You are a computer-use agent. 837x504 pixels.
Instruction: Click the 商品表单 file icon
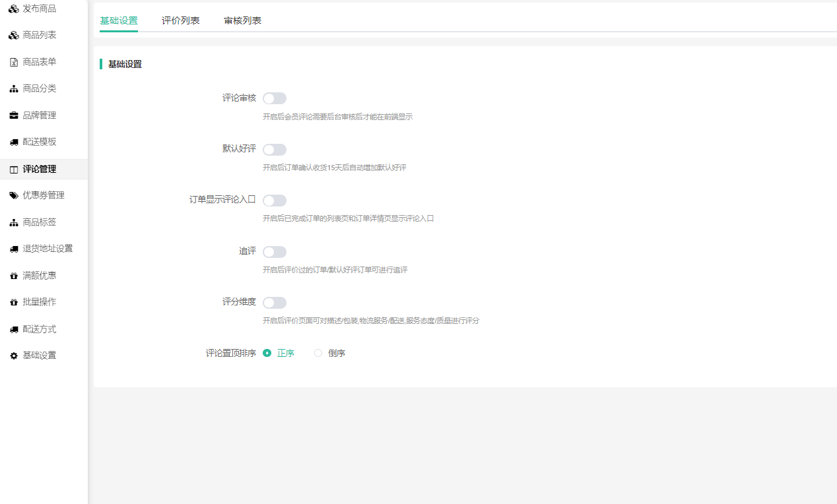click(14, 62)
